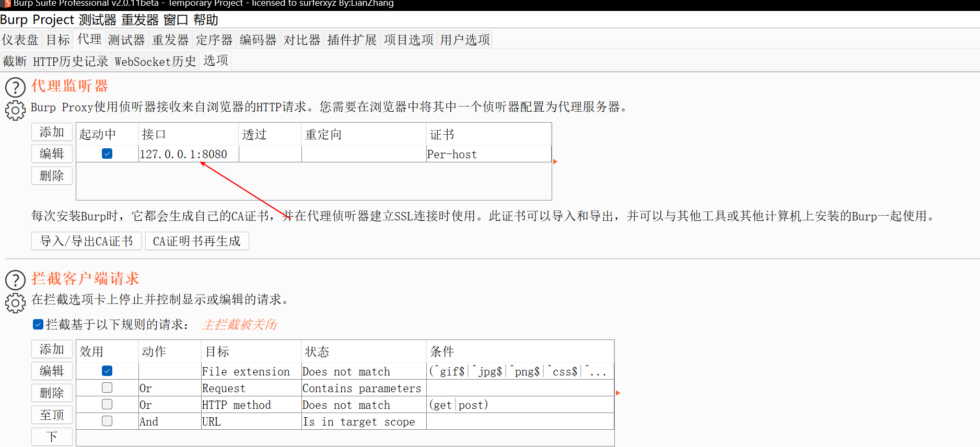Click the 重定向 column header
This screenshot has height=447, width=980.
(364, 134)
